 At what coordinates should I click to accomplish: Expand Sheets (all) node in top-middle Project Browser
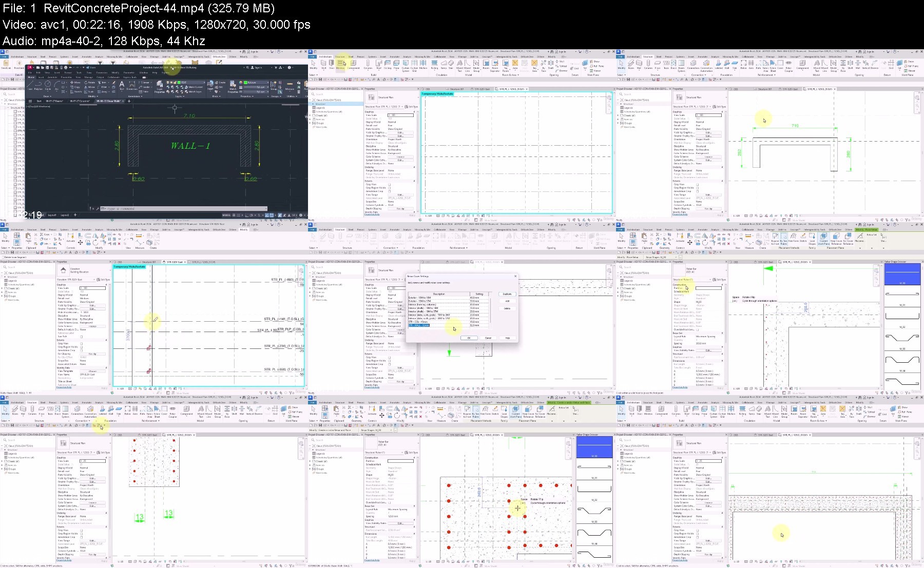click(x=310, y=115)
